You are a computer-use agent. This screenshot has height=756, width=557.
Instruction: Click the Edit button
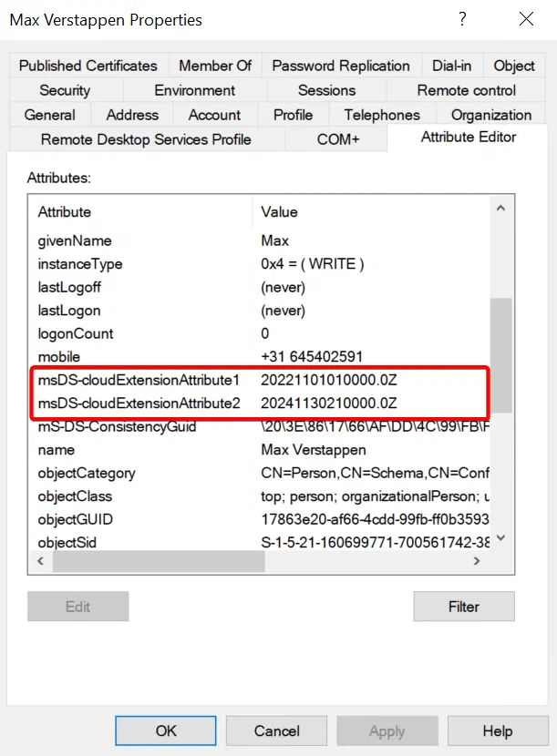pyautogui.click(x=77, y=607)
